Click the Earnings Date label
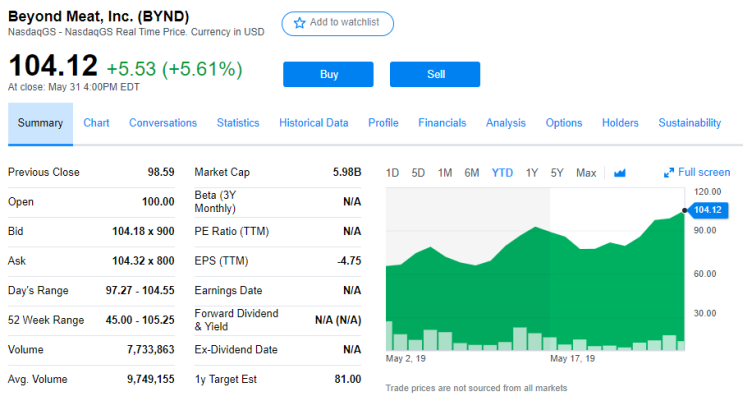743x401 pixels. click(228, 291)
